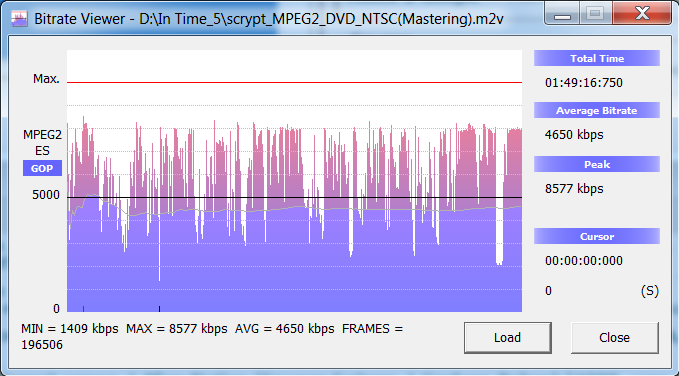Click the cursor time value 00:00:00:000
Viewport: 679px width, 376px height.
(x=584, y=261)
